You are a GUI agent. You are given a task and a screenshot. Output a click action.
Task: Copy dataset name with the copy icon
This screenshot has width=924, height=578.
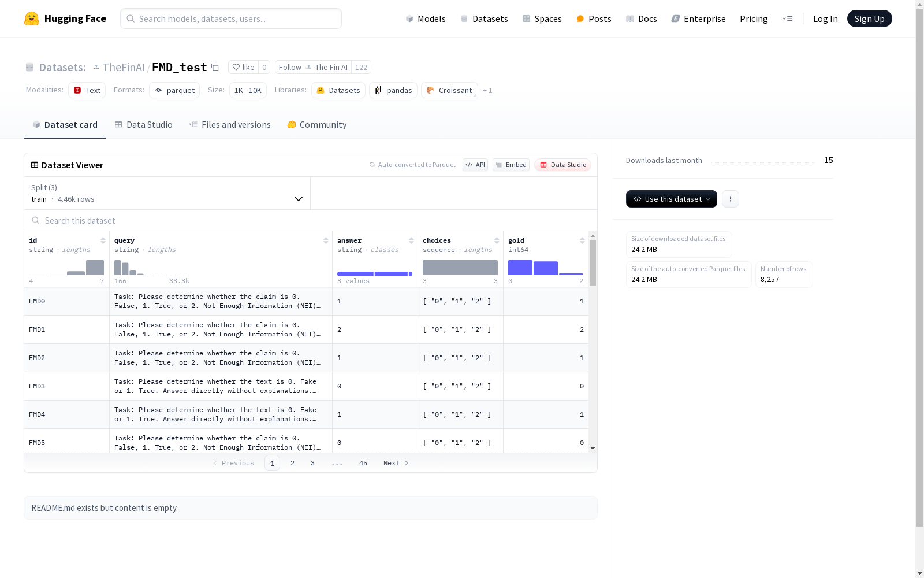click(x=215, y=67)
